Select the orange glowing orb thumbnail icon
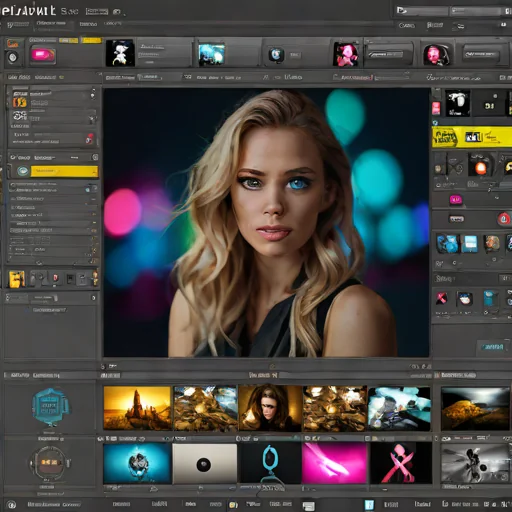The height and width of the screenshot is (512, 512). point(480,165)
